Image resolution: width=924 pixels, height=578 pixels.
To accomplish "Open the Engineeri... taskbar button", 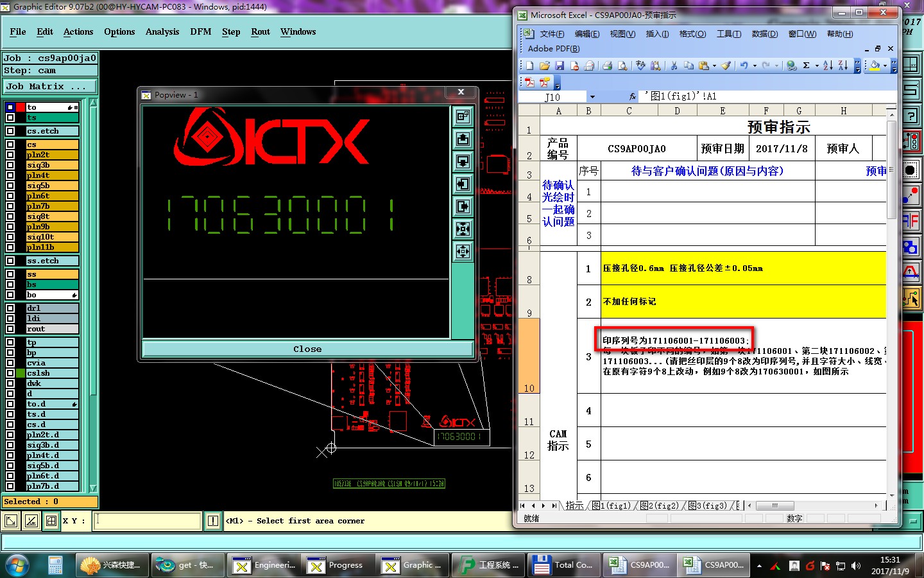I will click(264, 565).
